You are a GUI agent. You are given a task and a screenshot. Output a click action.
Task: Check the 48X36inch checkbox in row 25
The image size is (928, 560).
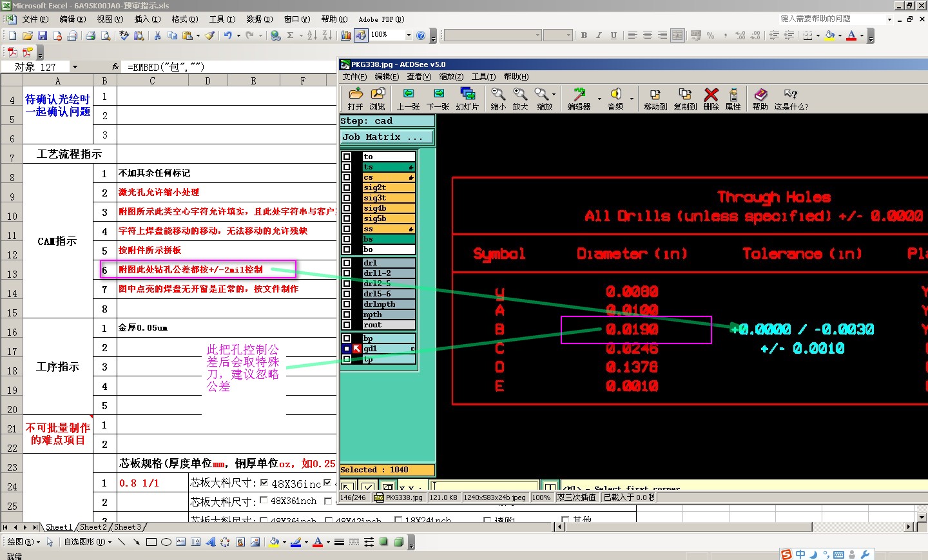263,501
